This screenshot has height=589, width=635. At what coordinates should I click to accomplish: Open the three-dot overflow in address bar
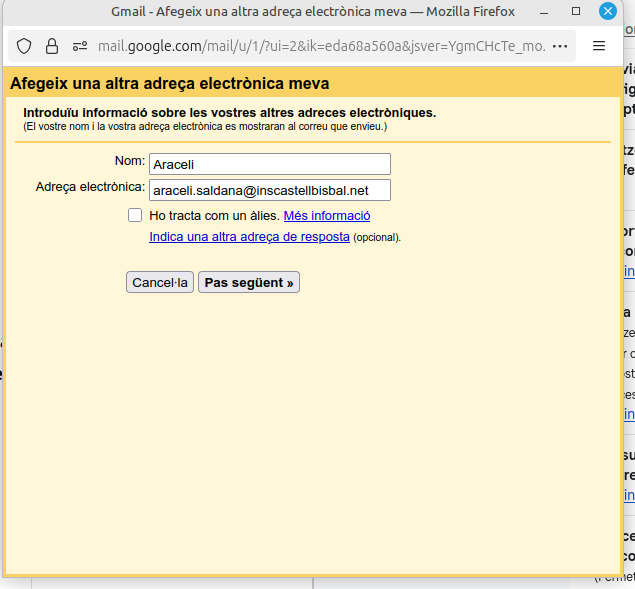(x=560, y=46)
